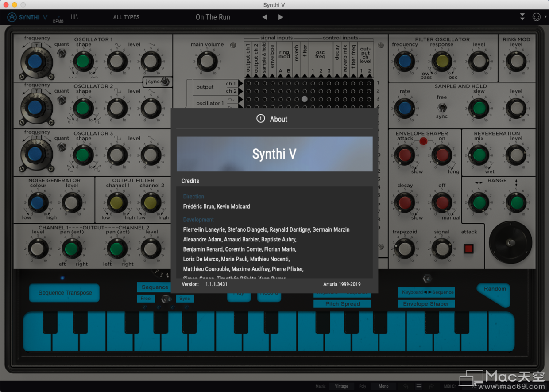Click the Sequence Transpose button

(65, 293)
